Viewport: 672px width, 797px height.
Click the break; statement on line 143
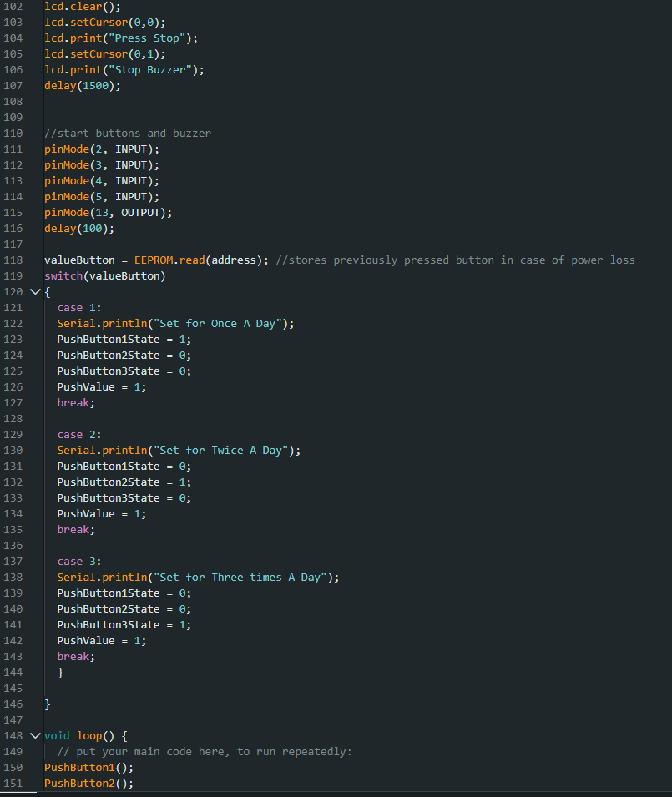tap(76, 657)
